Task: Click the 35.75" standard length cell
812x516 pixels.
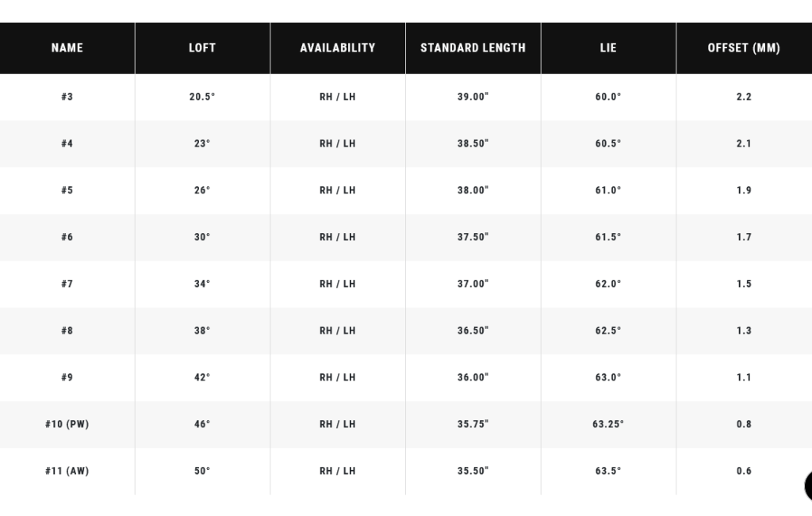Action: tap(473, 424)
